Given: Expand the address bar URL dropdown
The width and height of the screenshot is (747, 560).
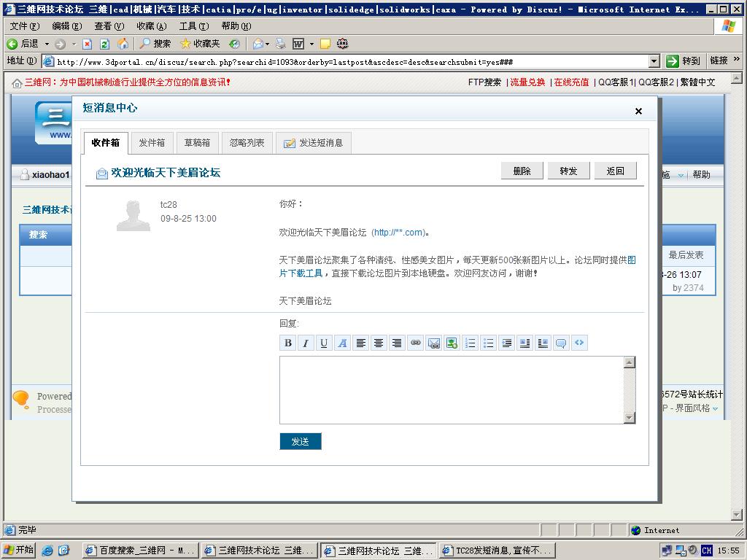Looking at the screenshot, I should click(x=654, y=61).
